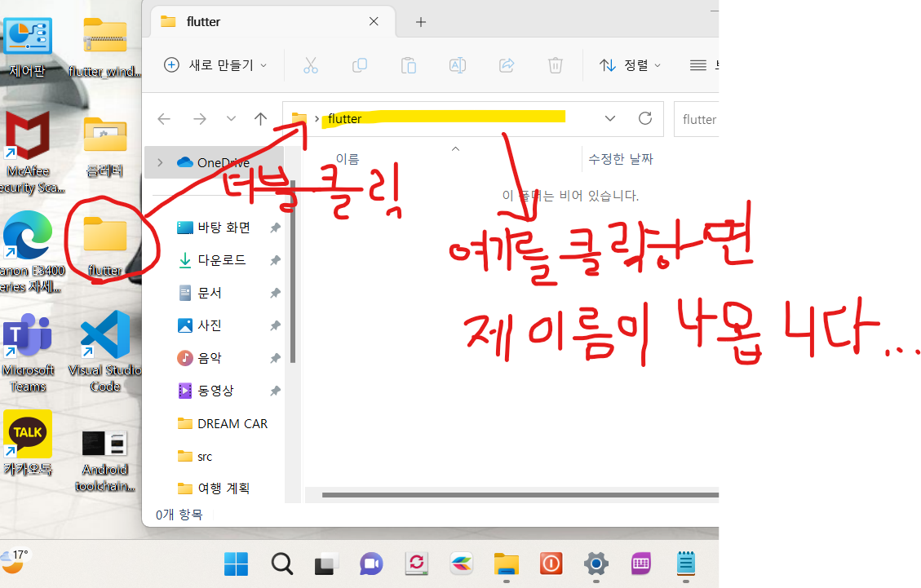Screen dimensions: 921x588
Task: Open the 카카오톡 desktop shortcut
Action: pyautogui.click(x=28, y=443)
